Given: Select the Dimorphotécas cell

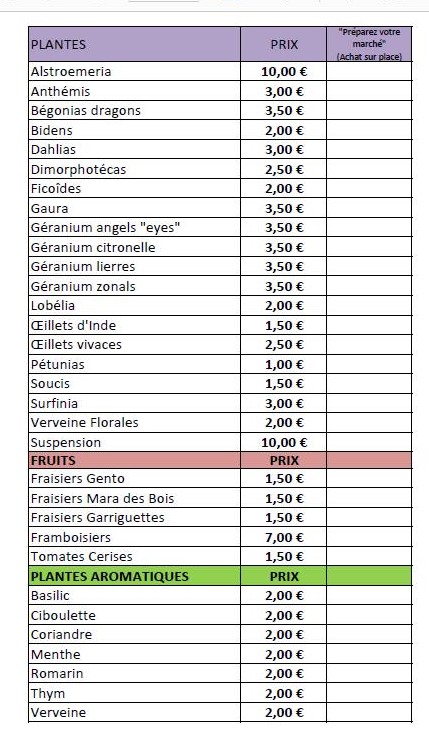Looking at the screenshot, I should point(135,169).
